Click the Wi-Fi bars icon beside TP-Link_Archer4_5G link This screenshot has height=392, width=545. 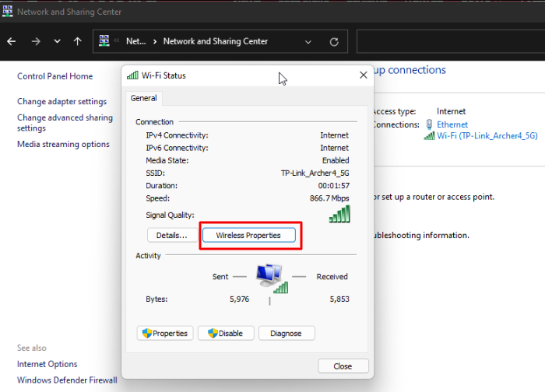(x=429, y=136)
